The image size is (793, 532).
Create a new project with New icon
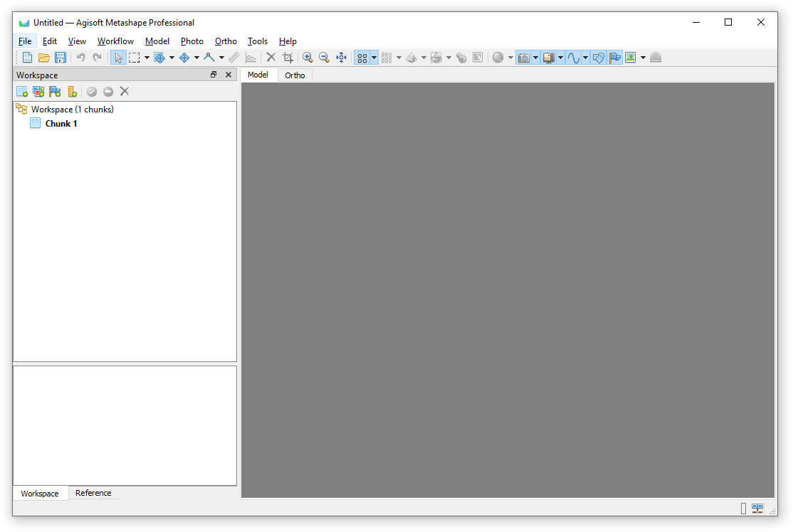[x=27, y=58]
